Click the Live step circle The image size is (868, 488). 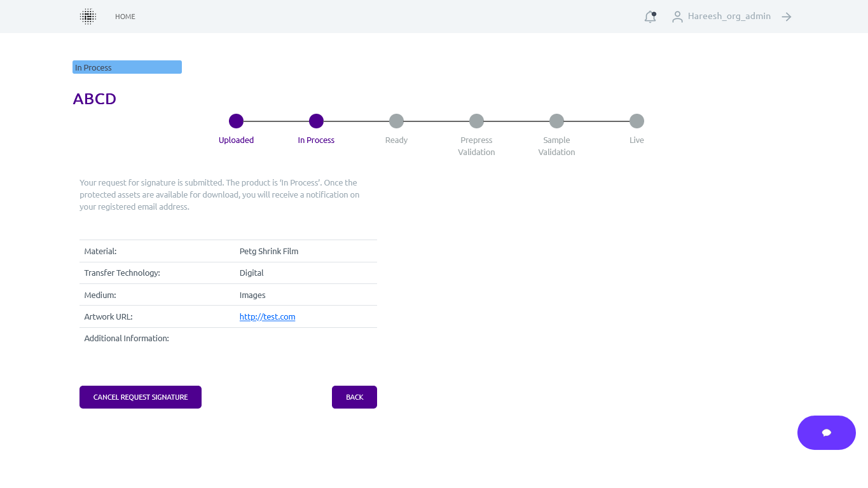[637, 121]
